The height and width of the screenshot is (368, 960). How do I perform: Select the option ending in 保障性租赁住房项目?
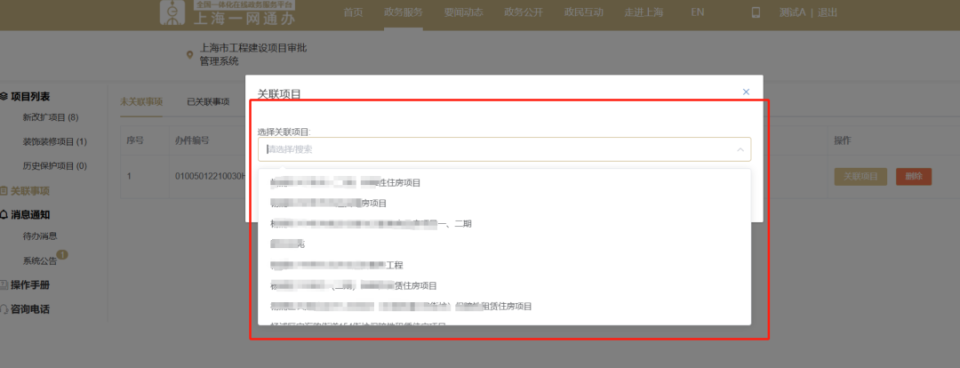(504, 306)
